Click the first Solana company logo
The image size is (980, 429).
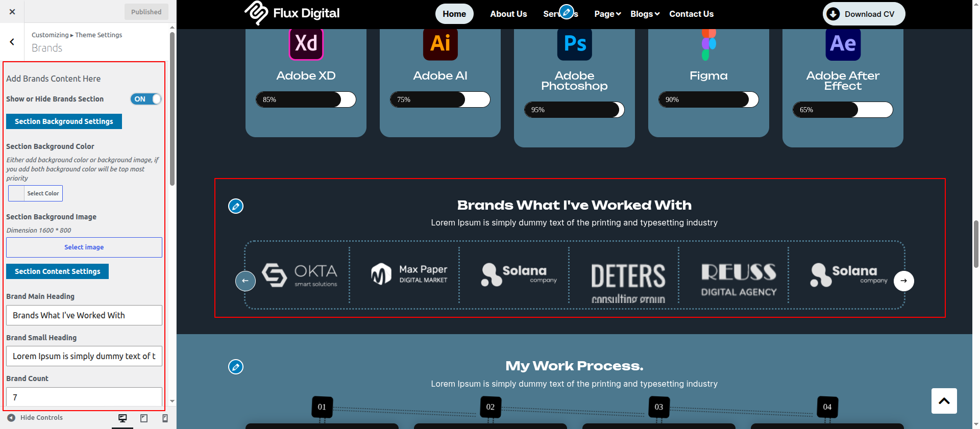point(519,274)
